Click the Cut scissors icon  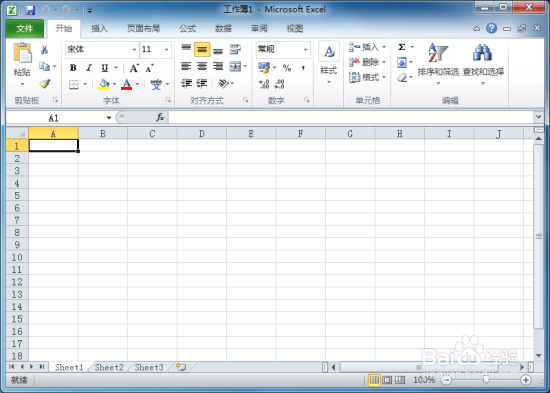click(44, 49)
